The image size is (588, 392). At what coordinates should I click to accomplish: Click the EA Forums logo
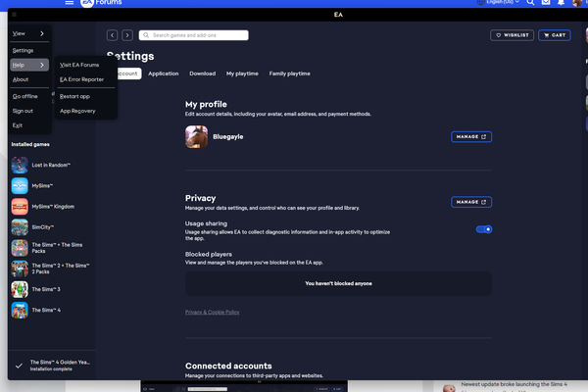101,3
